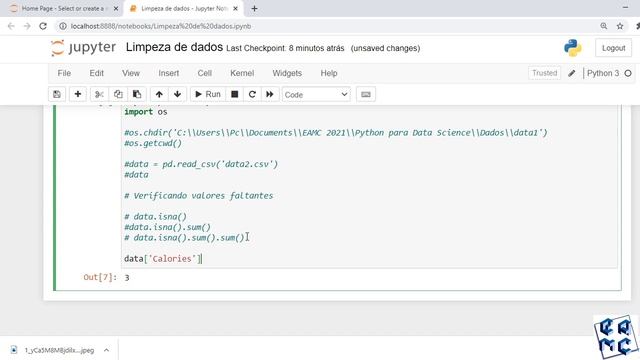The height and width of the screenshot is (360, 640).
Task: Click the #data = pd.read_csv line
Action: [201, 164]
